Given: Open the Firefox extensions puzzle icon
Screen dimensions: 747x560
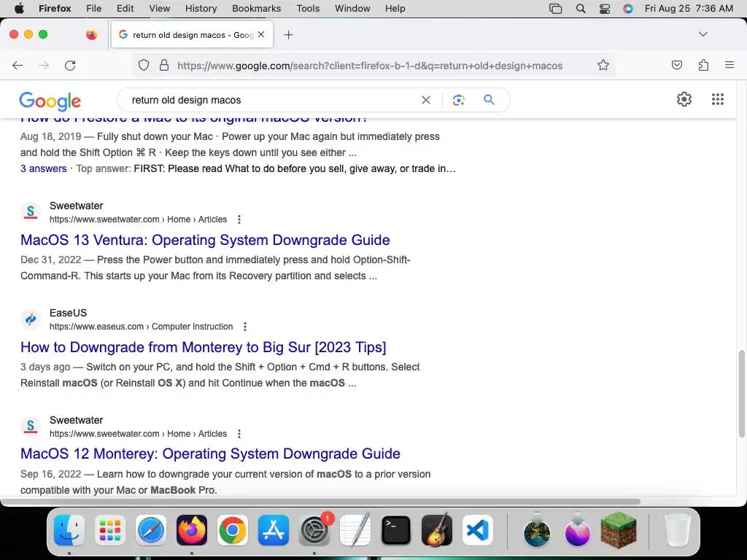Looking at the screenshot, I should point(703,65).
